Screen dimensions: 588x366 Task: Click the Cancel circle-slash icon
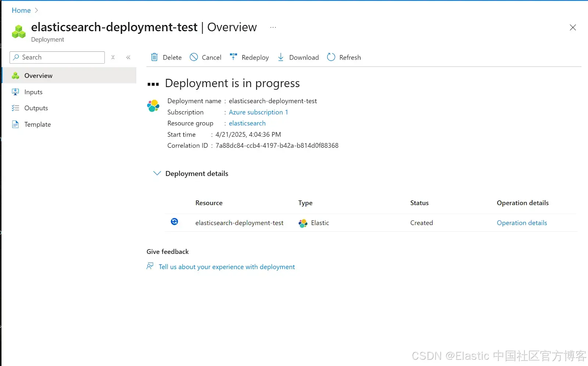coord(194,57)
